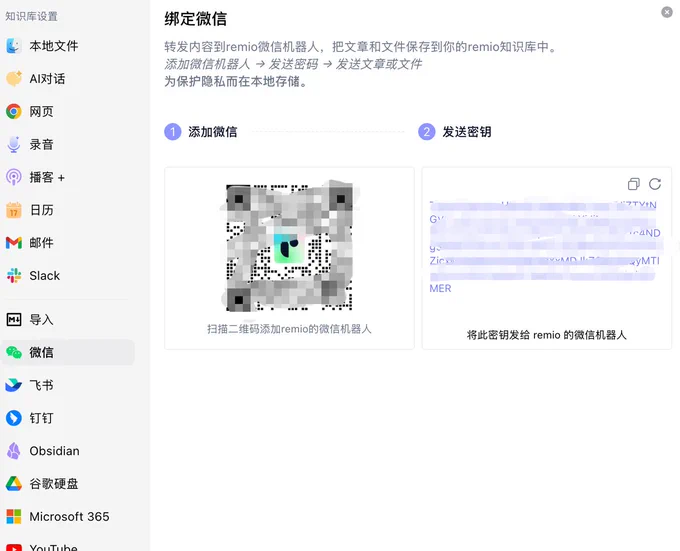680x551 pixels.
Task: Open 飞书 sidebar entry
Action: click(x=69, y=385)
